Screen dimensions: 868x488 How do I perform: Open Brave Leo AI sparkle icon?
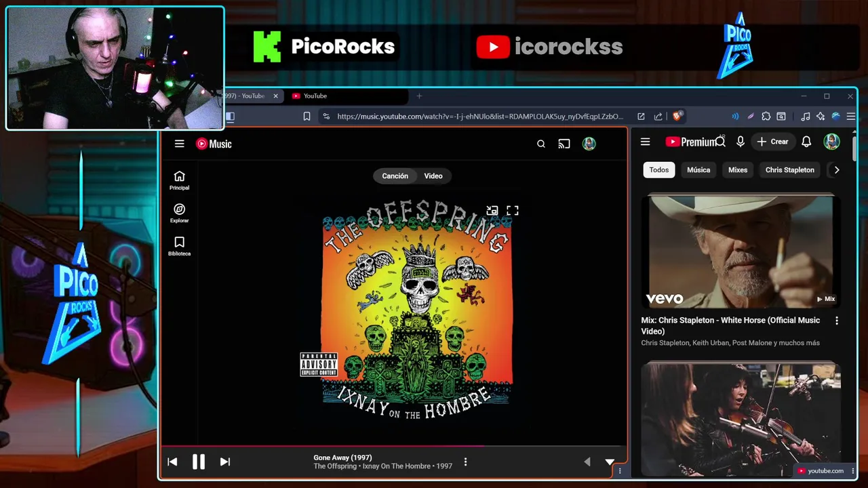coord(820,117)
